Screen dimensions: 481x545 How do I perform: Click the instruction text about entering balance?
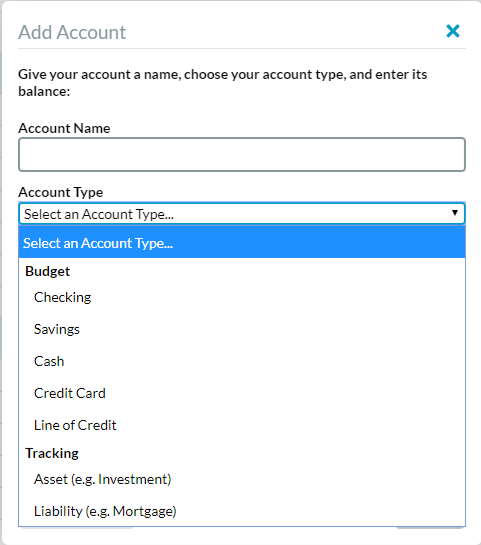tap(222, 83)
